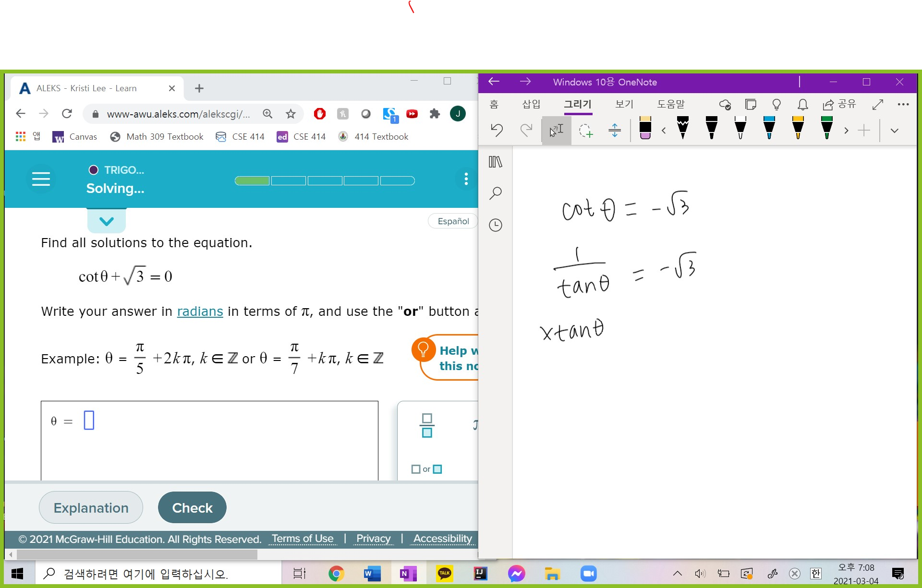Image resolution: width=922 pixels, height=588 pixels.
Task: Open ALEKS three-dot options menu
Action: pos(466,179)
